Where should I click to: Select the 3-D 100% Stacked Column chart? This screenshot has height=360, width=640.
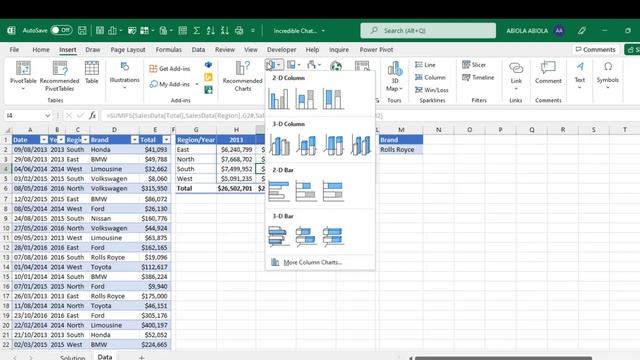[333, 145]
